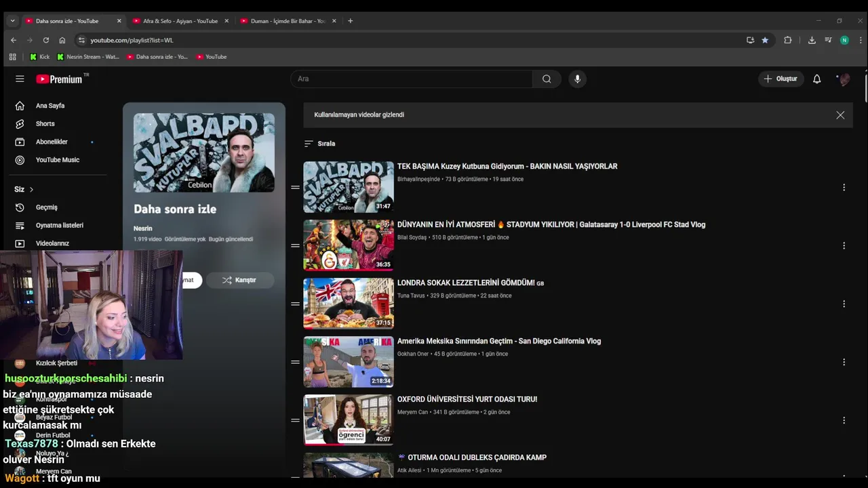Screen dimensions: 868x488
Task: Bookmark this page with the star
Action: (x=765, y=40)
